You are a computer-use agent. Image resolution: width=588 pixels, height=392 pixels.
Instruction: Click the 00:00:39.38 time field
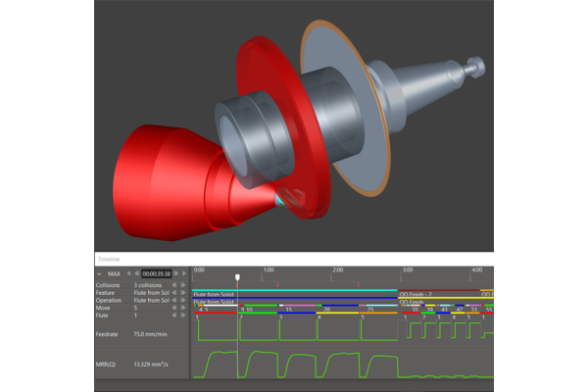157,273
